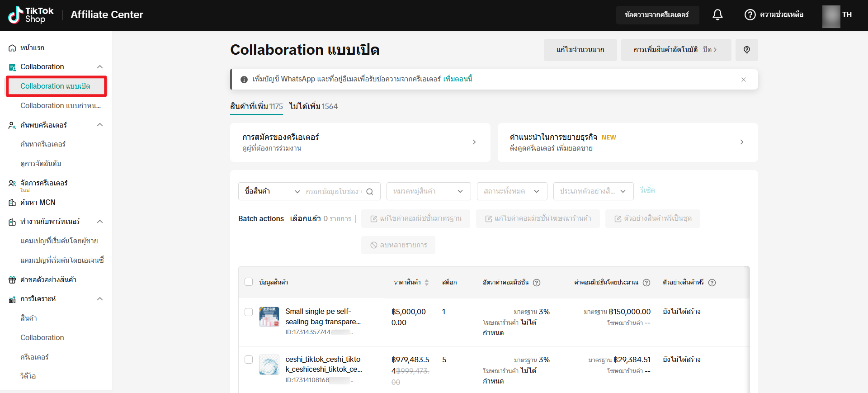Click the free sample column info icon
Viewport: 868px width, 393px height.
712,283
